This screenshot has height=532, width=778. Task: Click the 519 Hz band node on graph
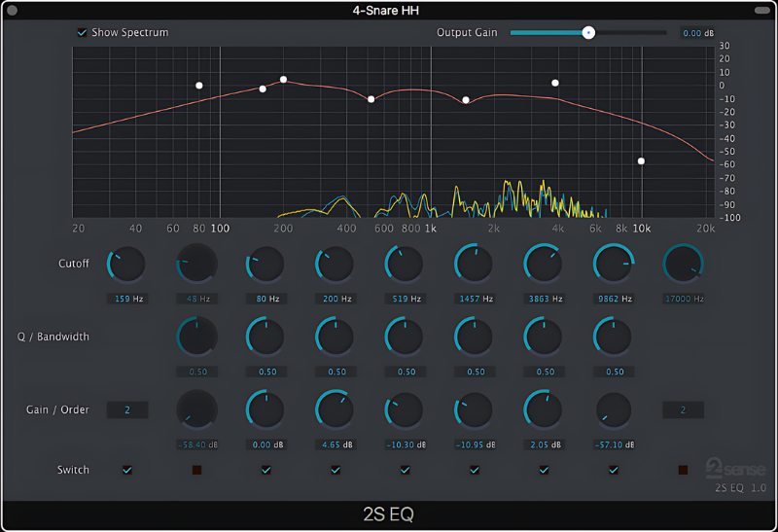(371, 99)
